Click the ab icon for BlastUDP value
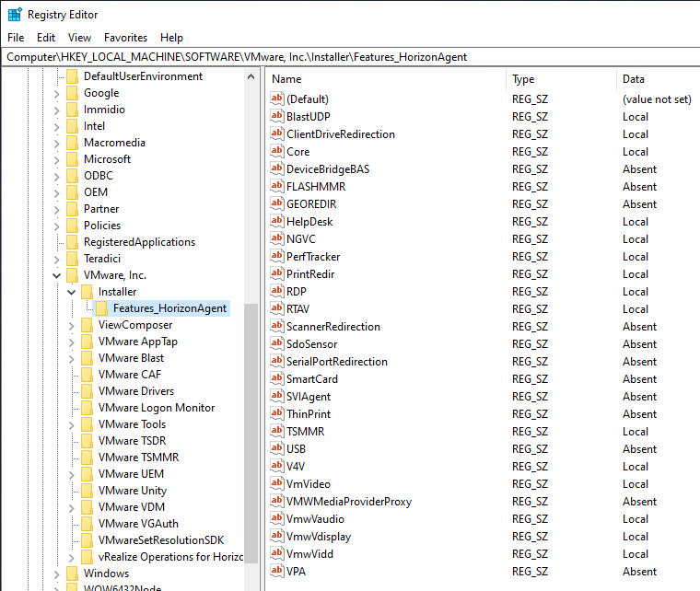The image size is (700, 591). point(277,116)
